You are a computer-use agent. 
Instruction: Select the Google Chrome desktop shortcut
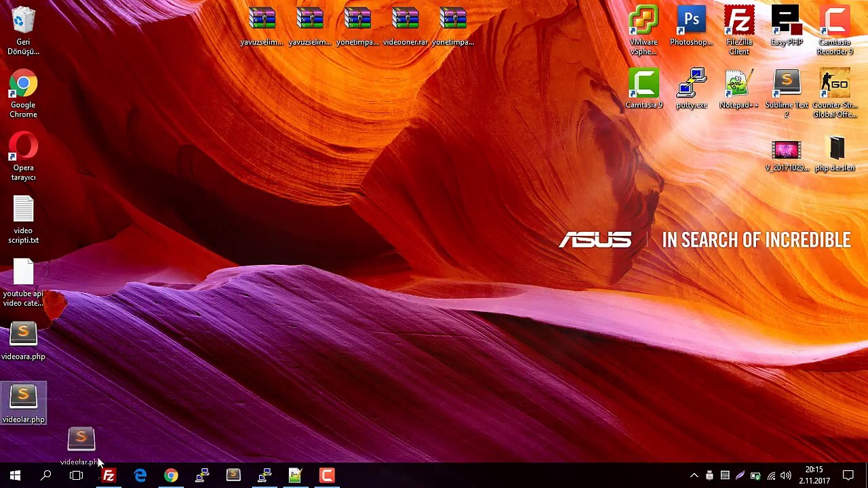tap(23, 94)
